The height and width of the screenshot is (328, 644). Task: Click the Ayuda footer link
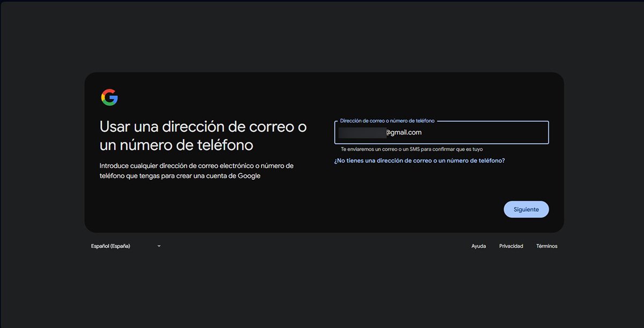(x=478, y=246)
